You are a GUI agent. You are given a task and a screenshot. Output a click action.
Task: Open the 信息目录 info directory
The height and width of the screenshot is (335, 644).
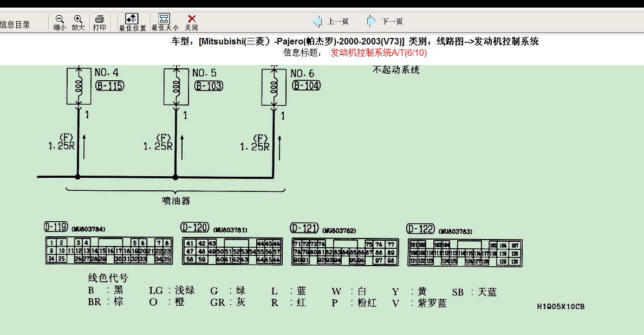tap(15, 24)
